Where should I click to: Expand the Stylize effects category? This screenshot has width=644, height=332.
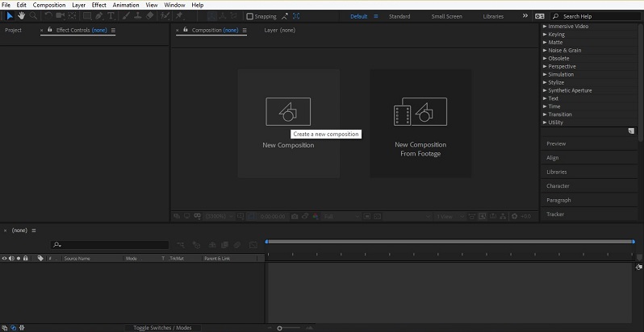coord(555,82)
